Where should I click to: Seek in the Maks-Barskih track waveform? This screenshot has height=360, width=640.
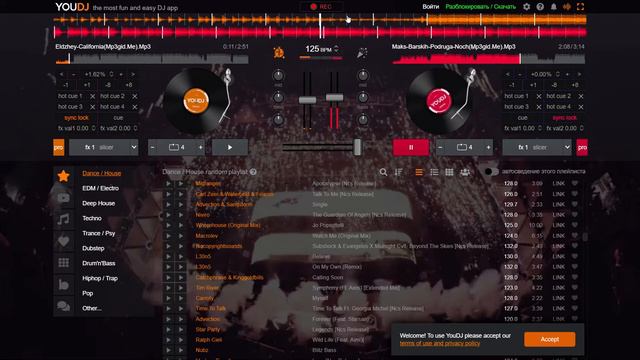(488, 59)
